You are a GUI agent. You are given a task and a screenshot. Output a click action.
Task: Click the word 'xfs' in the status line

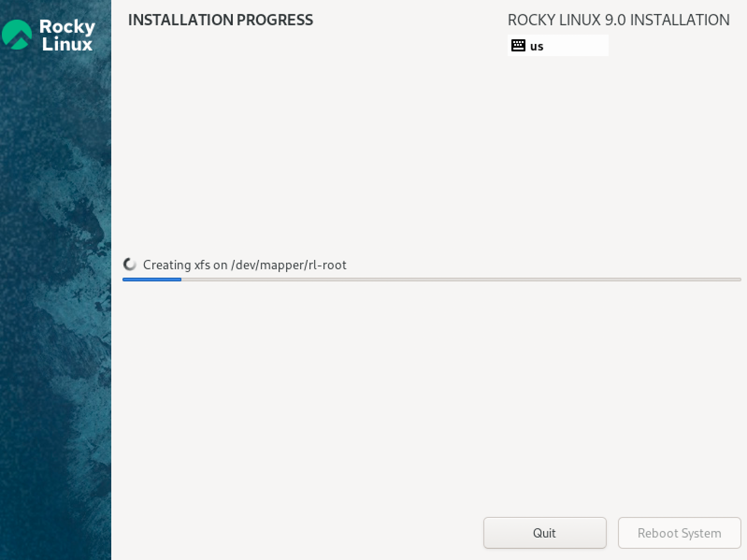[202, 265]
